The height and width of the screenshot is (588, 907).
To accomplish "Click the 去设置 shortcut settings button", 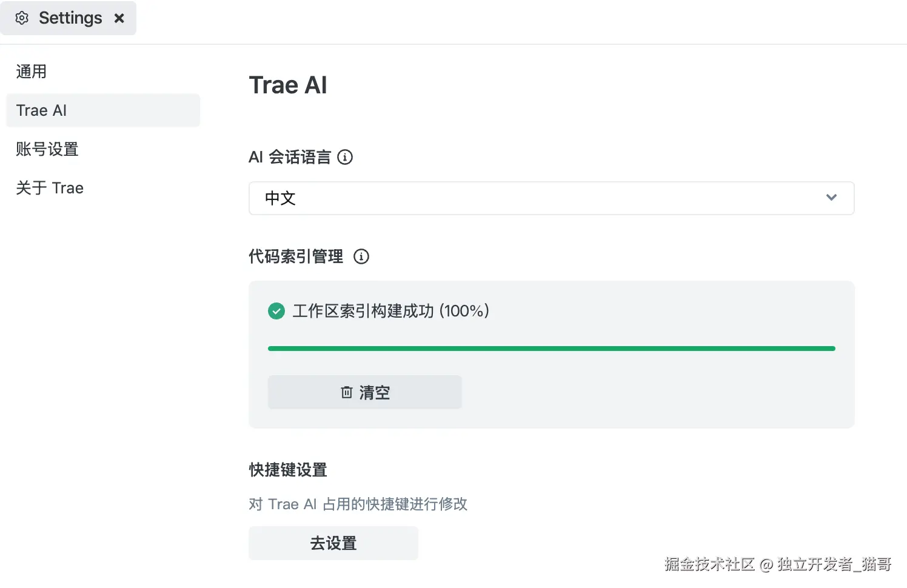I will [333, 543].
